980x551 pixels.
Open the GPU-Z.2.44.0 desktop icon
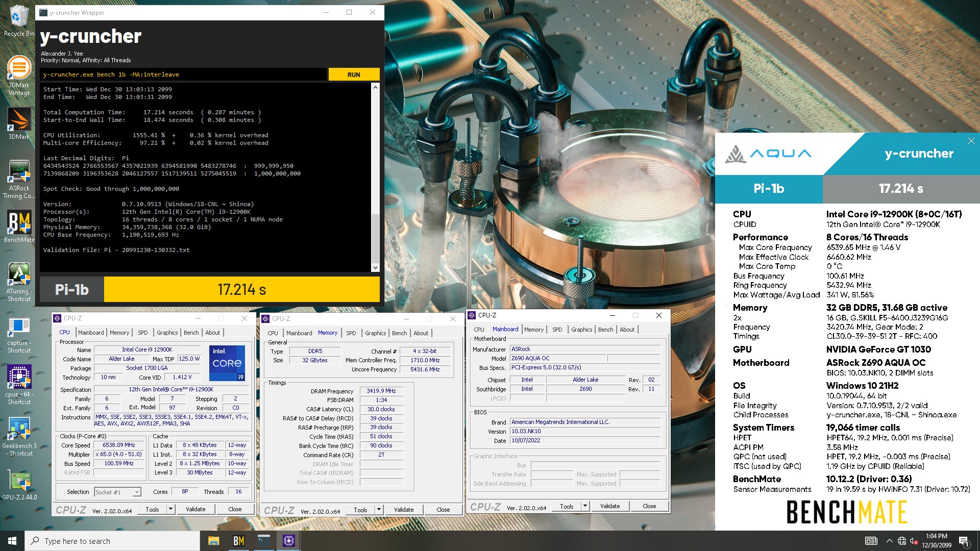[19, 485]
